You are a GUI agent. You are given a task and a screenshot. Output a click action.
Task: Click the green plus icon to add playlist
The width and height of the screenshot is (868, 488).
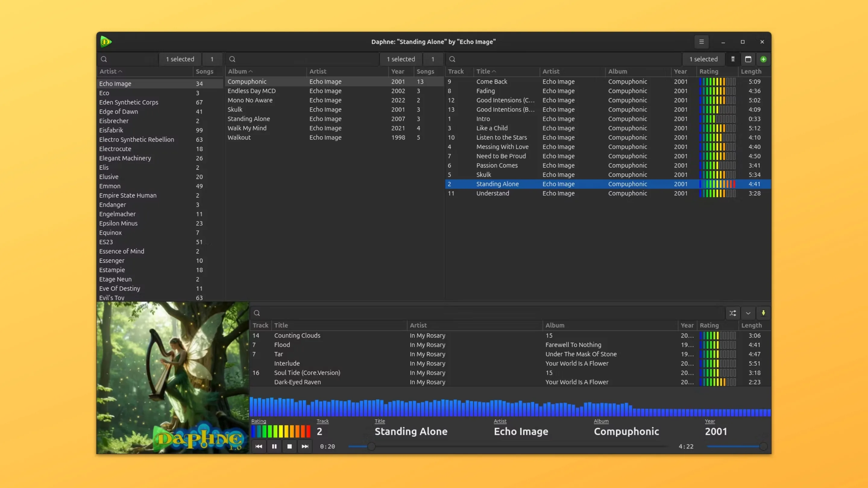pyautogui.click(x=763, y=59)
